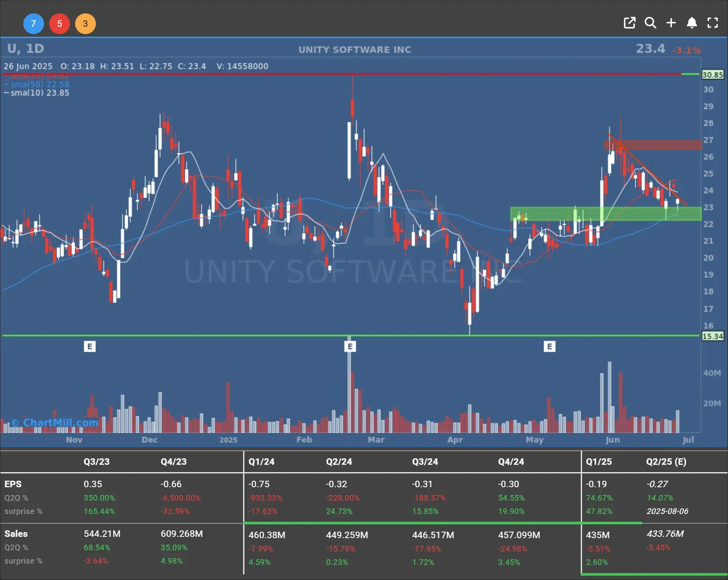
Task: Click the Q3/23 column header
Action: click(96, 461)
